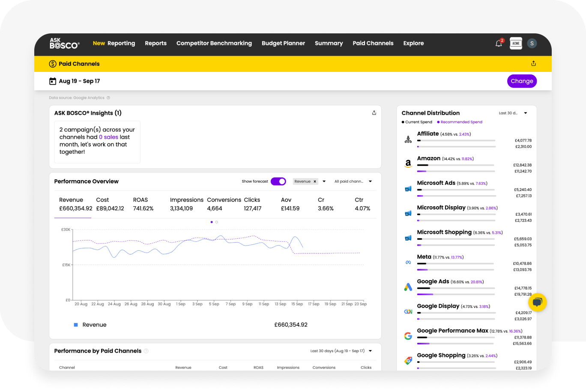
Task: Click the calendar icon beside Aug 19 - Sep 17
Action: coord(53,81)
